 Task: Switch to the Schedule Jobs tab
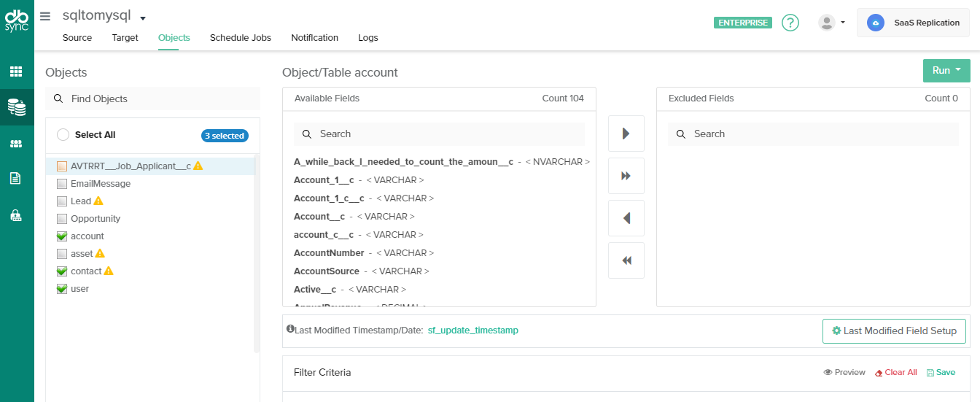coord(240,38)
